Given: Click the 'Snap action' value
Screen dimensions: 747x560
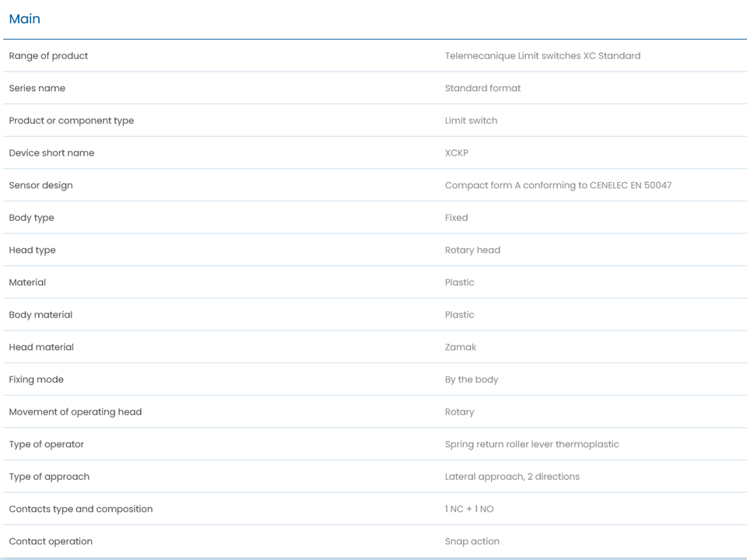Looking at the screenshot, I should (472, 541).
